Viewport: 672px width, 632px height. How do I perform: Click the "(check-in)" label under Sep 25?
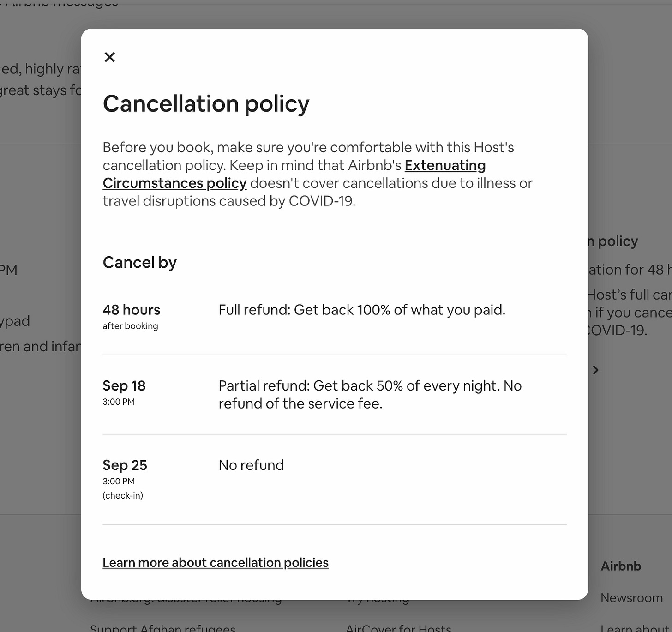(x=123, y=495)
